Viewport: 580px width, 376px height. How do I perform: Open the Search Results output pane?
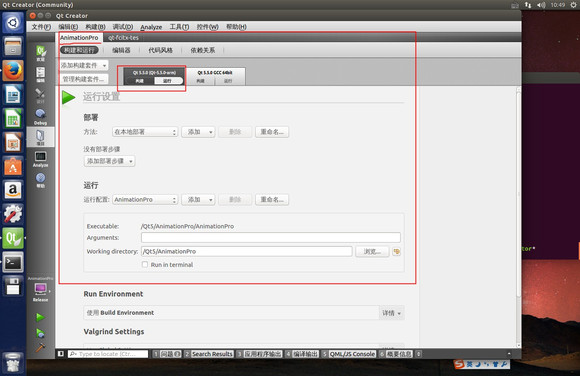(x=209, y=354)
